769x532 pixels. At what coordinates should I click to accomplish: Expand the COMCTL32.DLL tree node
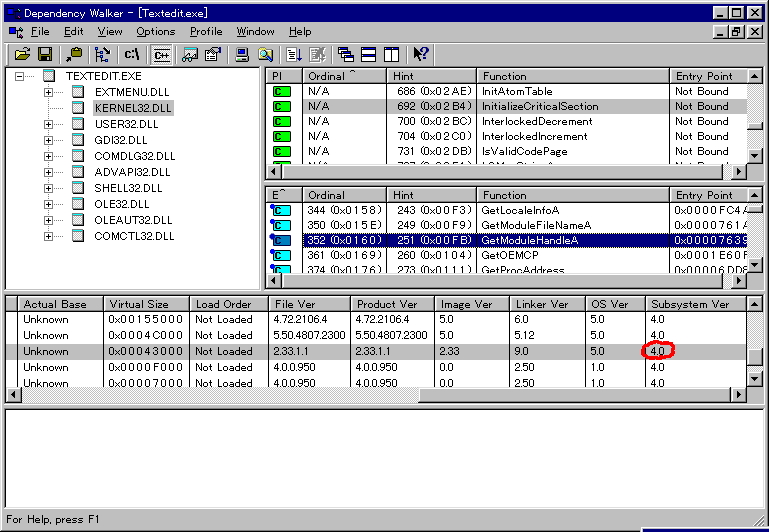[x=48, y=236]
